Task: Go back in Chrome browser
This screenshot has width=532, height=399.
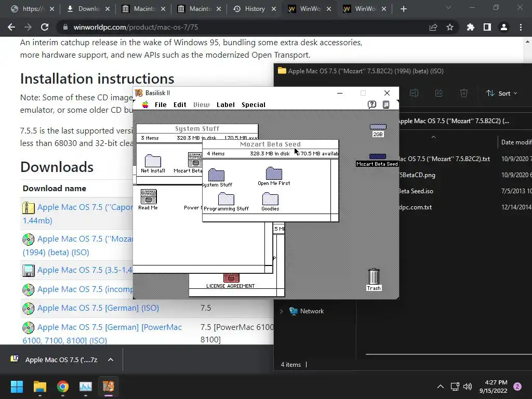Action: coord(11,27)
